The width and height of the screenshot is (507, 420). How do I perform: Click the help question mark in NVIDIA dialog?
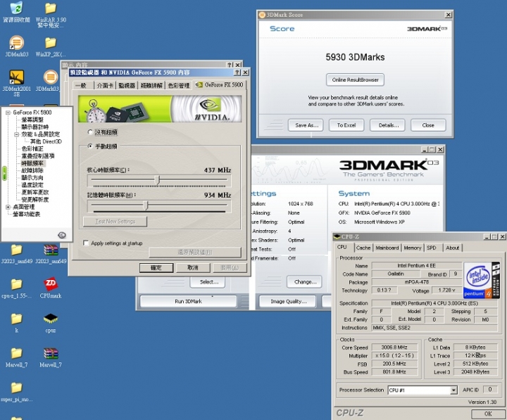(x=237, y=72)
